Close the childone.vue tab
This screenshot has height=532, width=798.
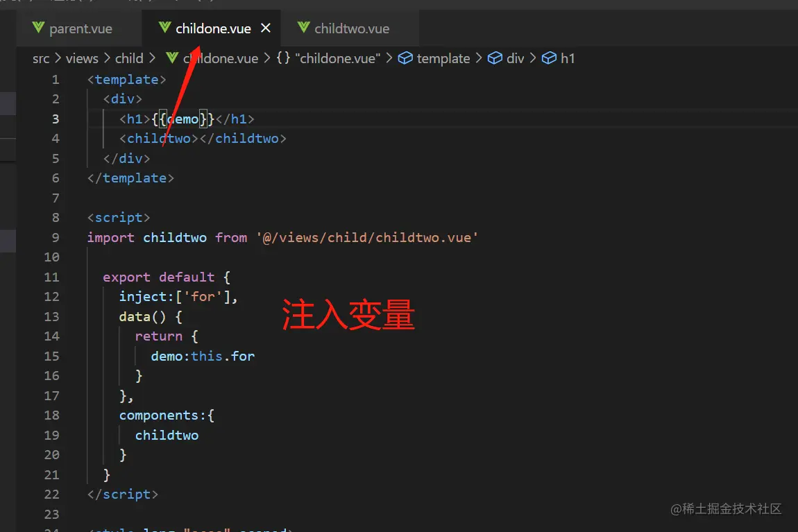265,28
